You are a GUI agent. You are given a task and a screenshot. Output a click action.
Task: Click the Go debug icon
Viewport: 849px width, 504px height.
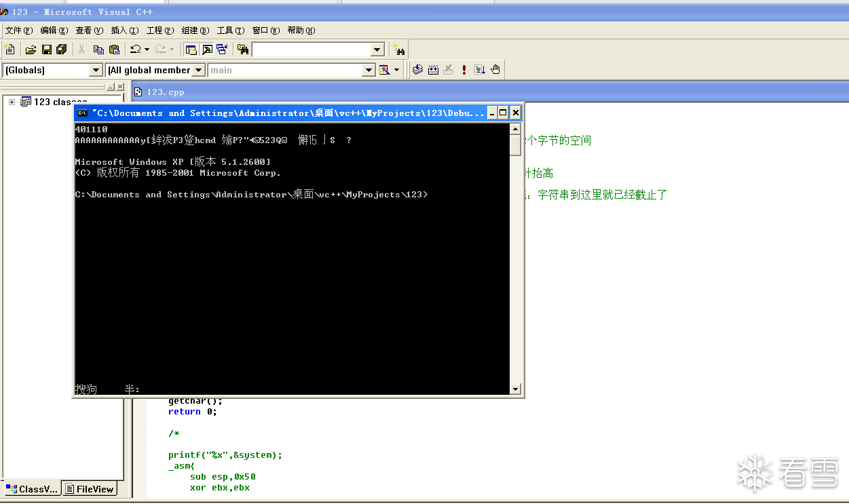point(480,70)
